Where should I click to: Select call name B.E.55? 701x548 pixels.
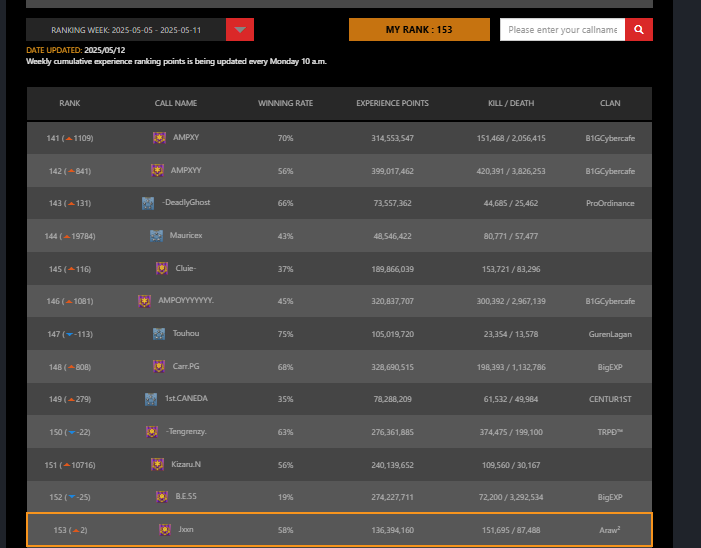tap(186, 496)
